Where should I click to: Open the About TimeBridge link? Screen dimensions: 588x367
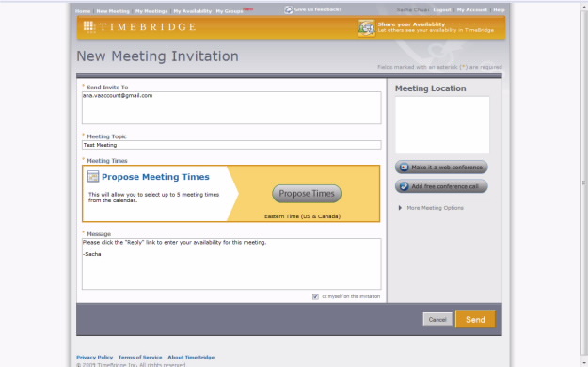click(x=191, y=357)
